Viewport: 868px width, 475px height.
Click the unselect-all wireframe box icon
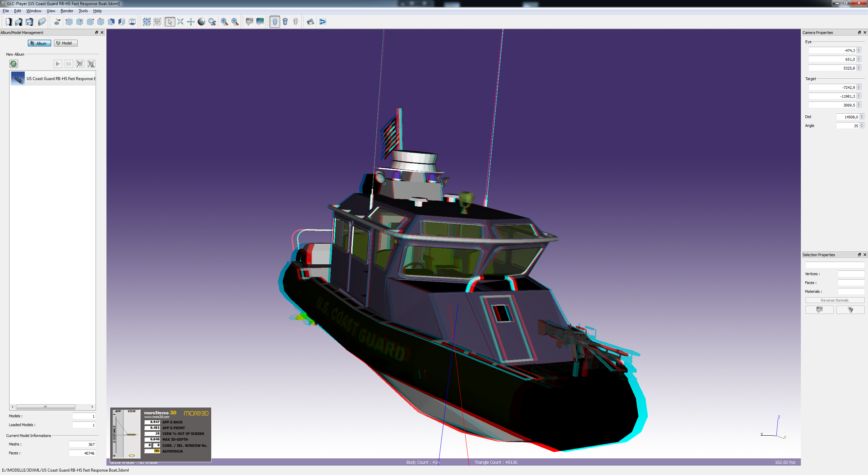pyautogui.click(x=157, y=22)
